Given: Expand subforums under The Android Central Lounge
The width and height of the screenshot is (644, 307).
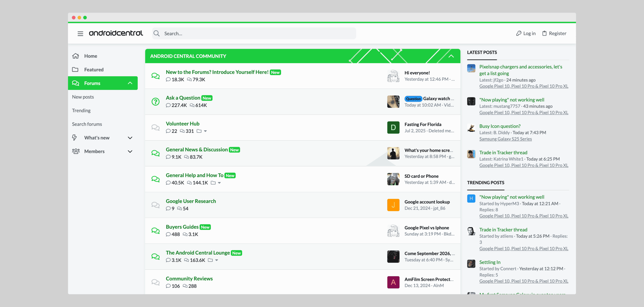Looking at the screenshot, I should point(217,260).
